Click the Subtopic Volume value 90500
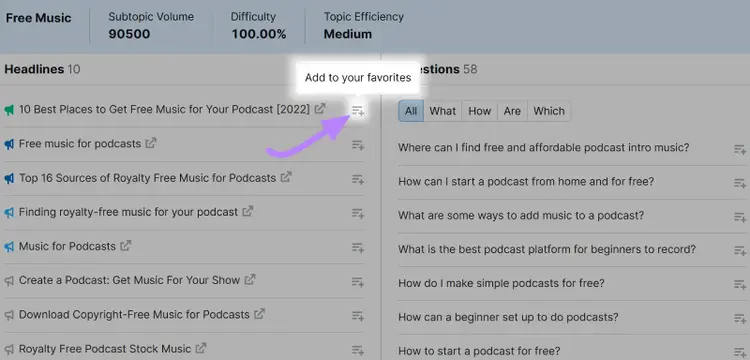This screenshot has width=750, height=360. pyautogui.click(x=129, y=34)
